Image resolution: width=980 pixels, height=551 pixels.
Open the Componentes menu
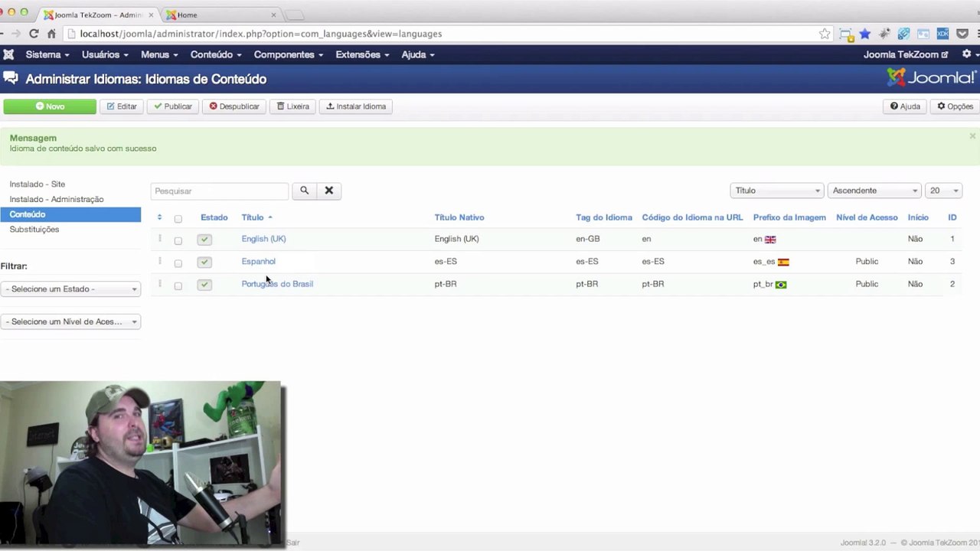click(289, 54)
